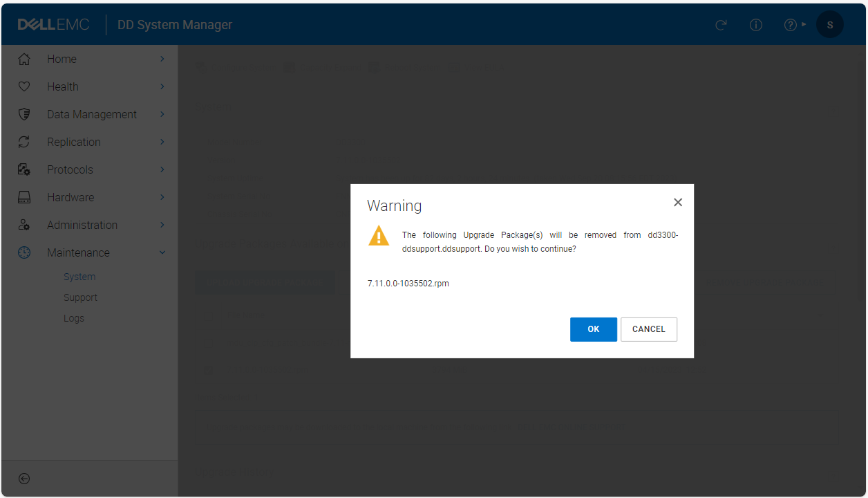Click the refresh icon in the top bar
Viewport: 868px width, 498px height.
tap(721, 25)
